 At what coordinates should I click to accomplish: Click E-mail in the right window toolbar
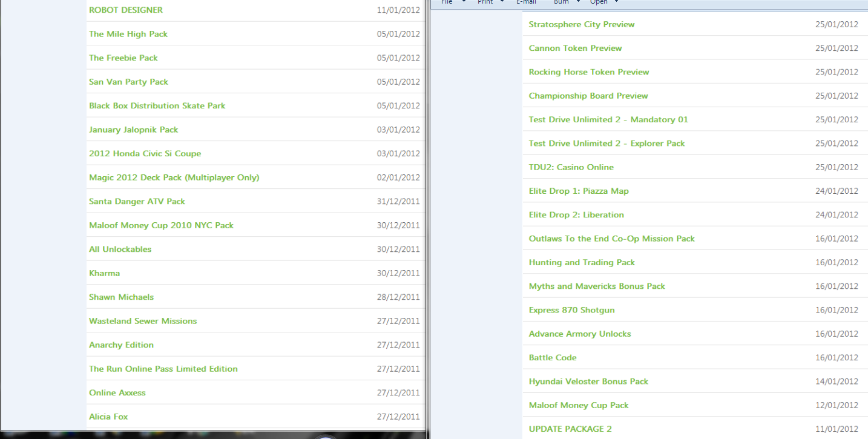point(526,2)
